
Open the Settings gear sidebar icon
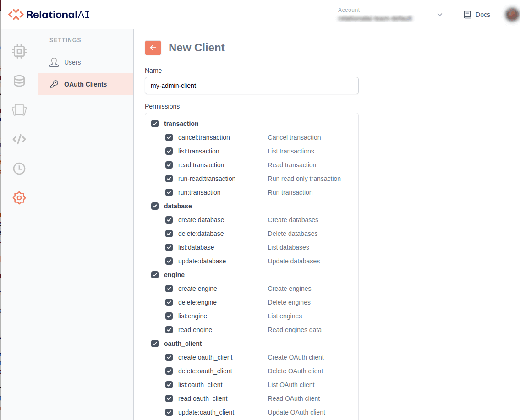19,198
